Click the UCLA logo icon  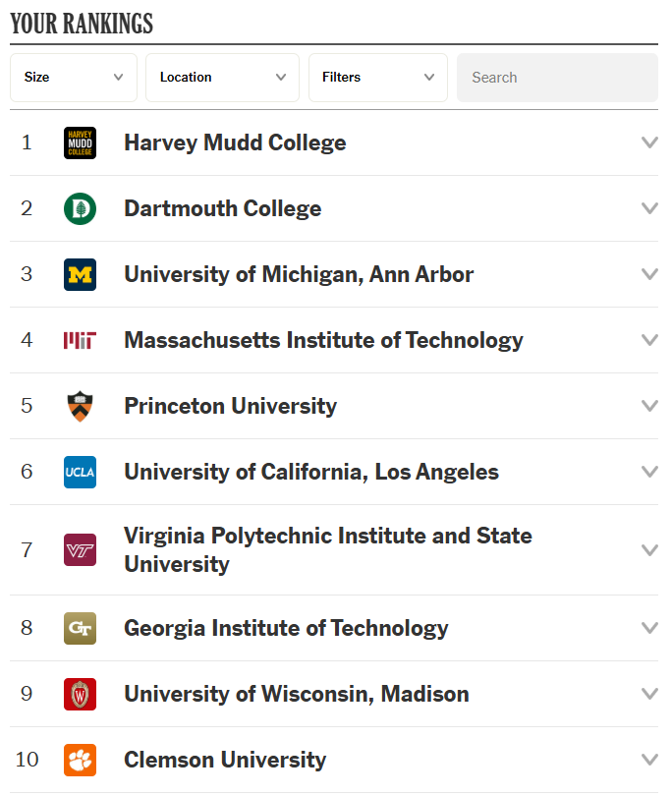coord(80,472)
